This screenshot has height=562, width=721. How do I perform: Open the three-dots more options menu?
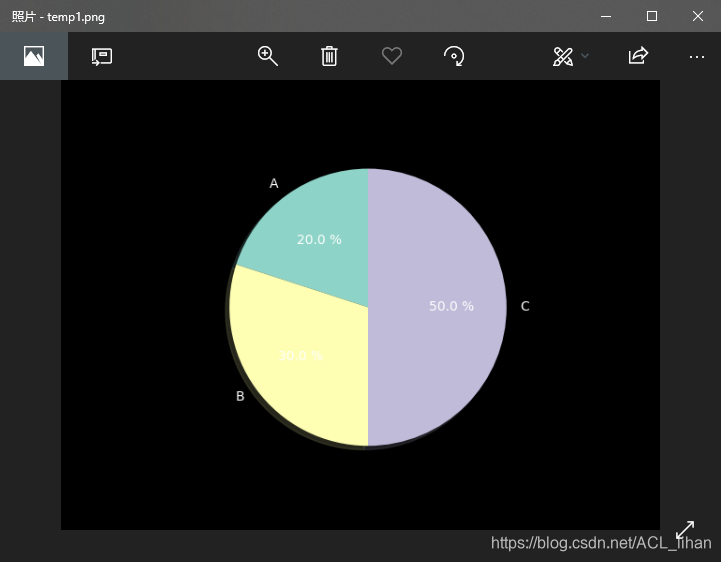pos(697,57)
